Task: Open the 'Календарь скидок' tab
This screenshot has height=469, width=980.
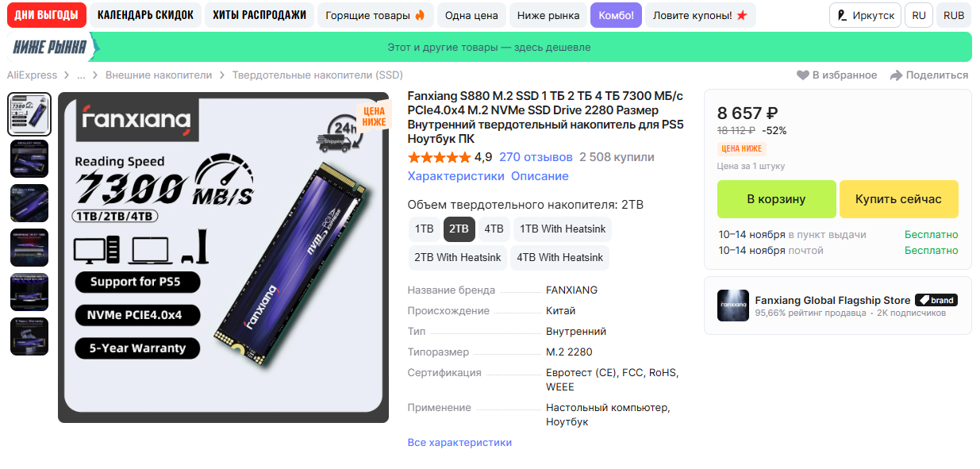Action: coord(145,16)
